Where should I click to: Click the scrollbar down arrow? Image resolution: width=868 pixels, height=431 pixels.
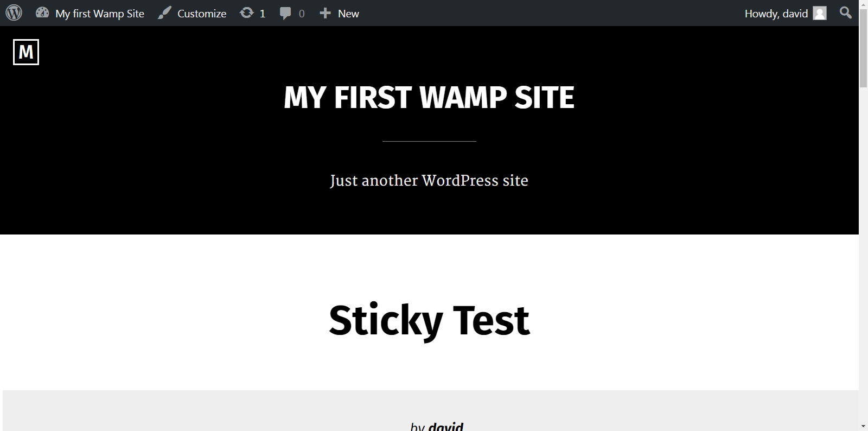coord(863,426)
